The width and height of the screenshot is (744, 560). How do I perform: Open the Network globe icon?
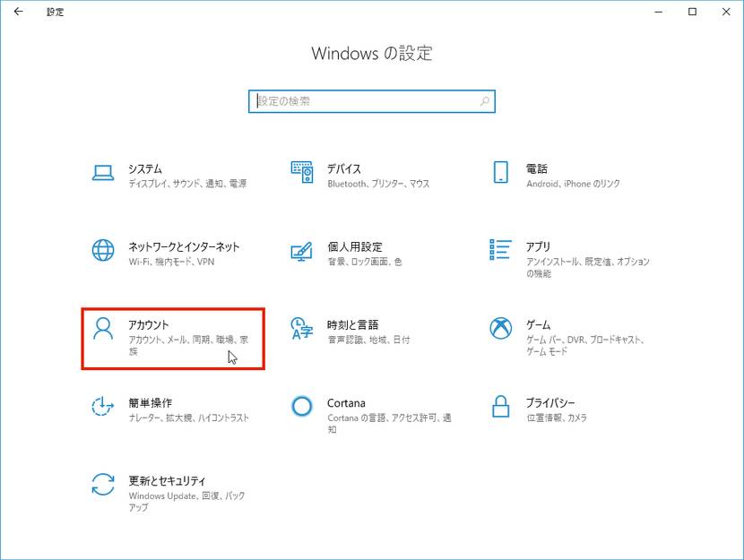pyautogui.click(x=103, y=250)
